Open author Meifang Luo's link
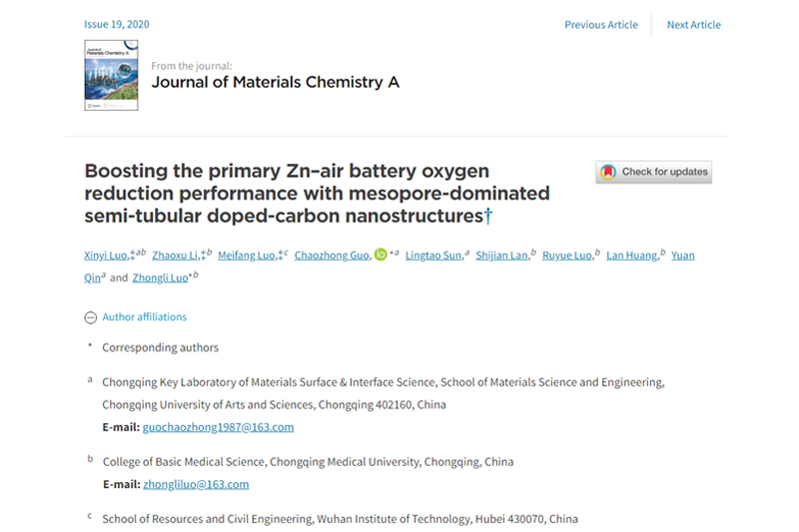Screen dimensions: 799x532 [x=247, y=256]
